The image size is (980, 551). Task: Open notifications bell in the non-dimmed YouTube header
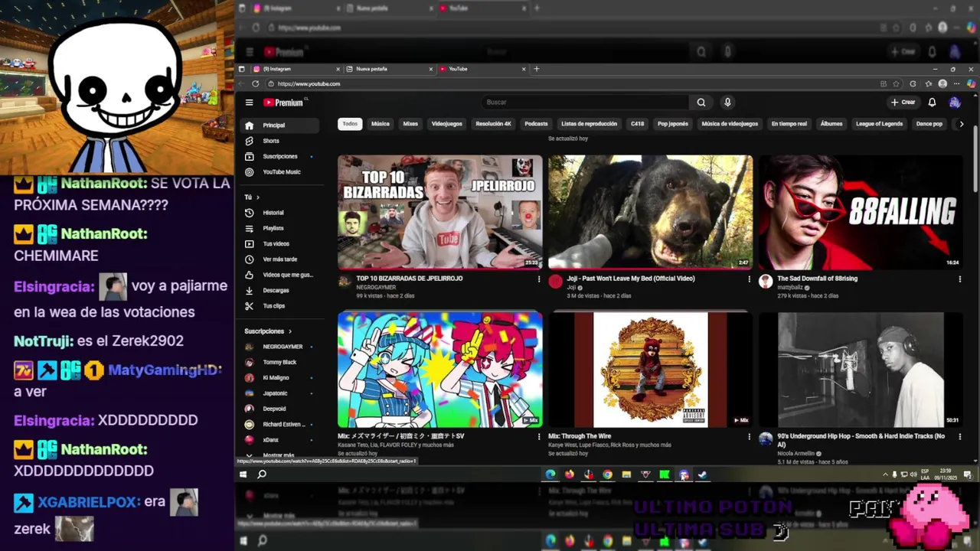(x=932, y=103)
